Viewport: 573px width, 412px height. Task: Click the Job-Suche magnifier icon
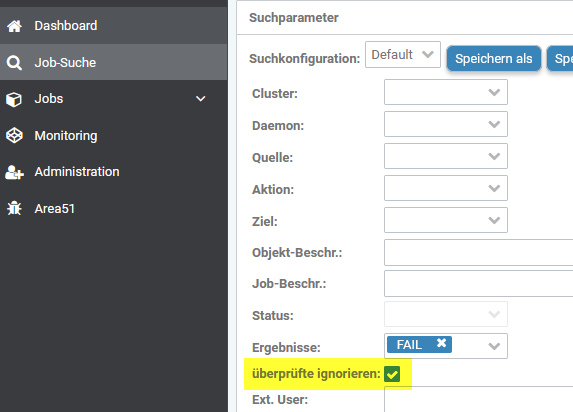click(14, 63)
